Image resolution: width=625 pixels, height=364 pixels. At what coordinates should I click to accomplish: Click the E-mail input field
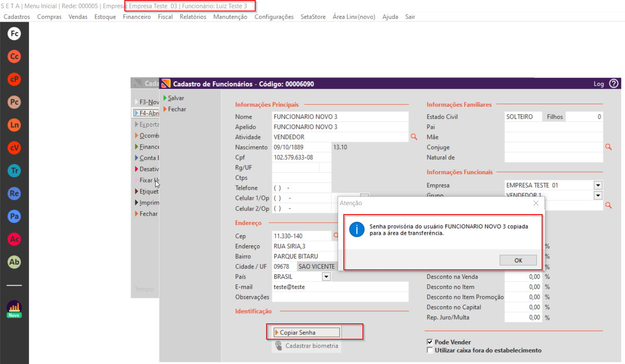(340, 287)
